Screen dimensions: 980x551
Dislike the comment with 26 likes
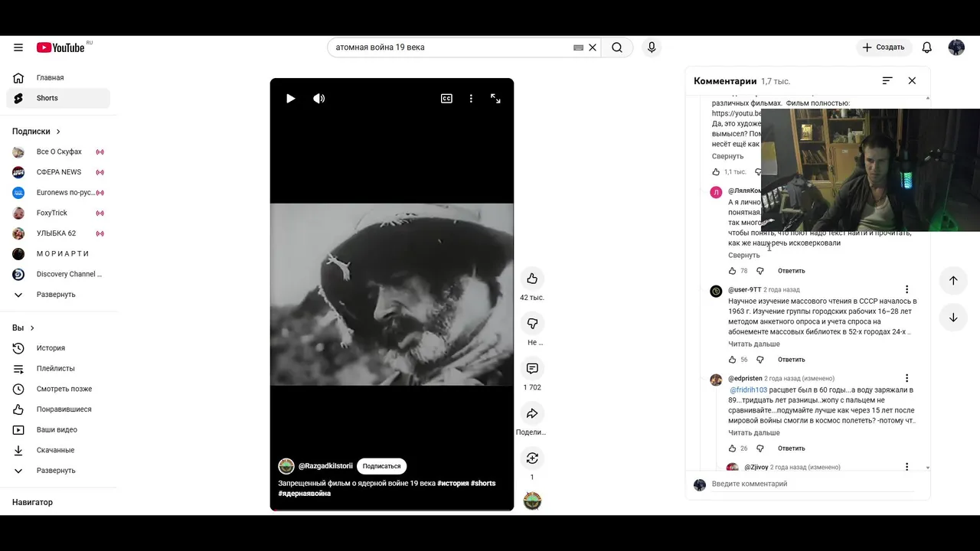coord(760,448)
